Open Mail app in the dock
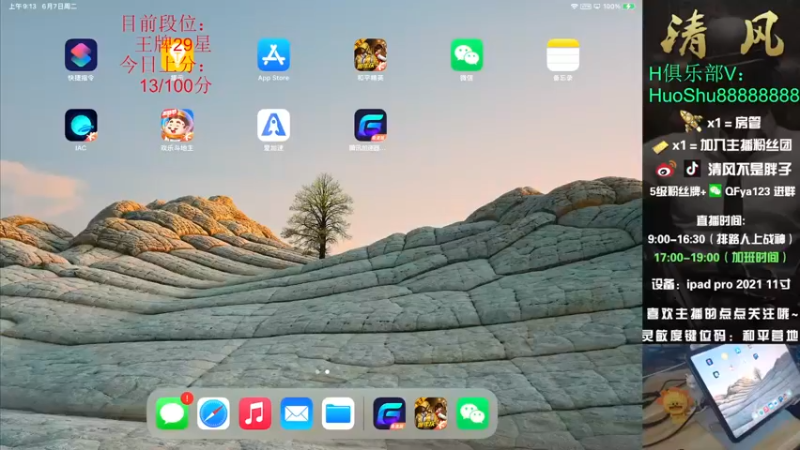 [x=296, y=413]
